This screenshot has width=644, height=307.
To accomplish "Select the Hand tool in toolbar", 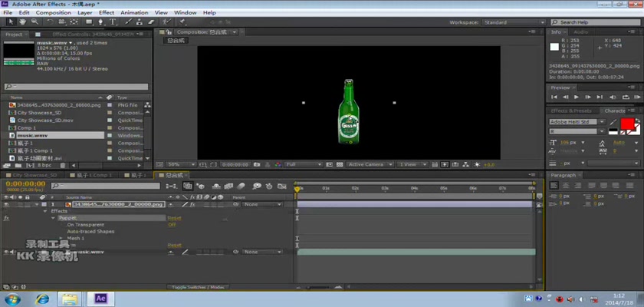I will coord(24,22).
